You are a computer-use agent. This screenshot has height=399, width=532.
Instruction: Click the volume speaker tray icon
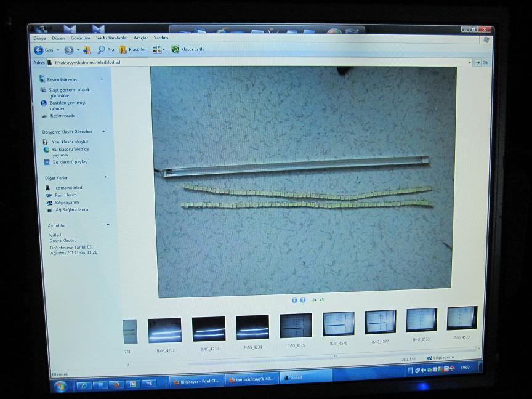pos(424,370)
